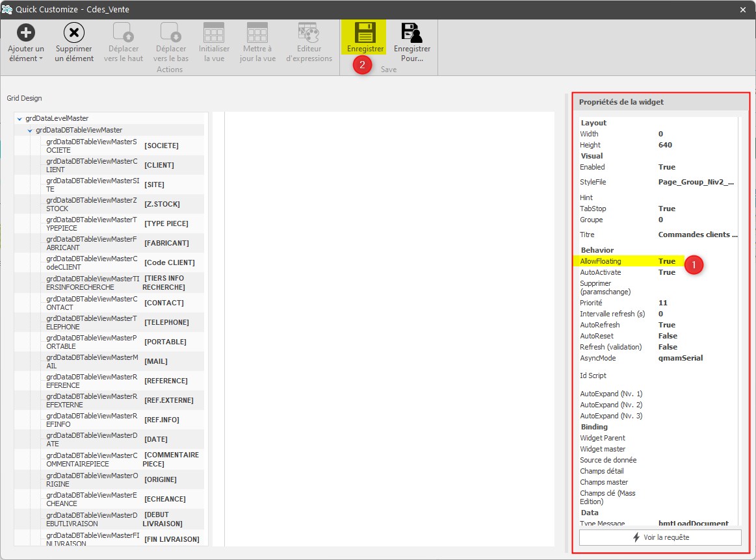Click the Voir la requête button

[660, 537]
